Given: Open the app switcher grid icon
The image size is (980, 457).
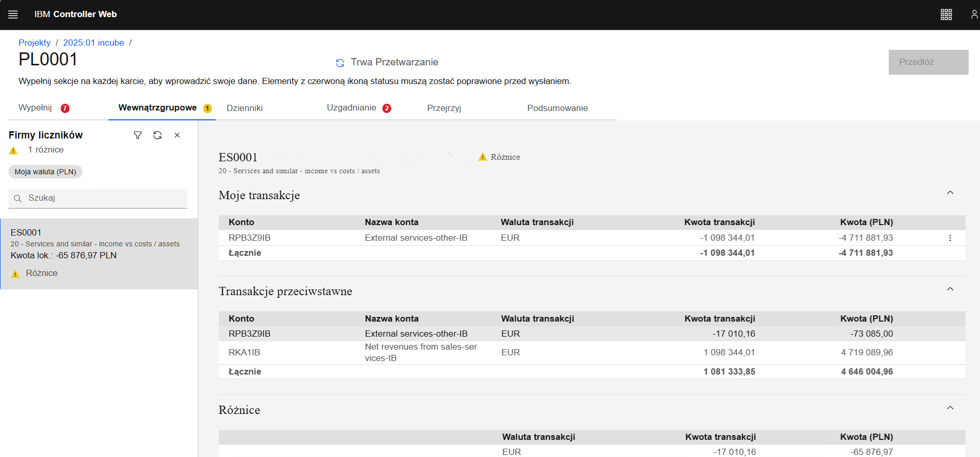Looking at the screenshot, I should (x=946, y=15).
